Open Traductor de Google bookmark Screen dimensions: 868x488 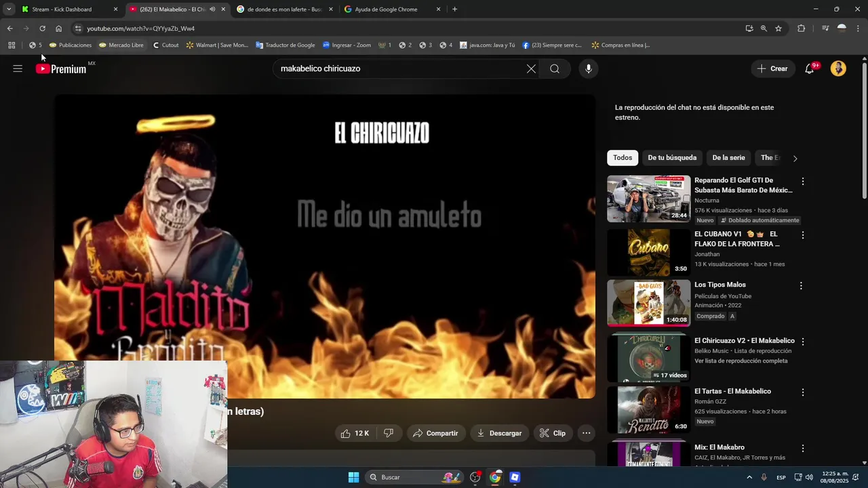click(x=285, y=45)
